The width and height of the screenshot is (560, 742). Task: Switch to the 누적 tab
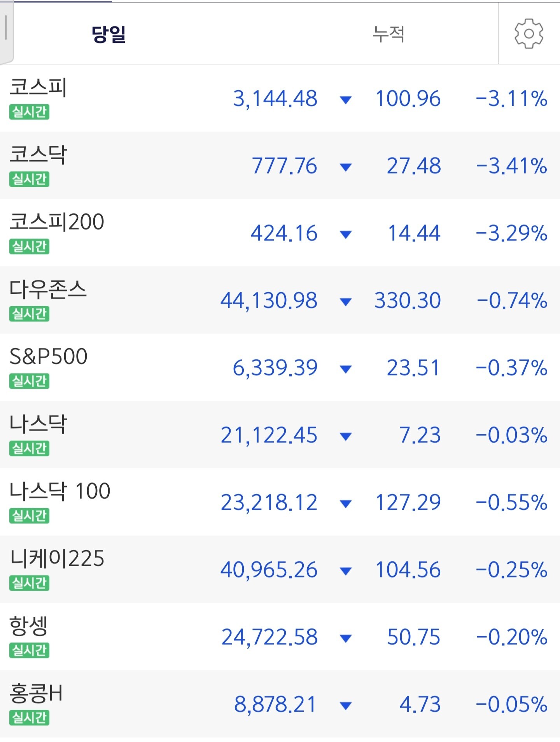[388, 34]
